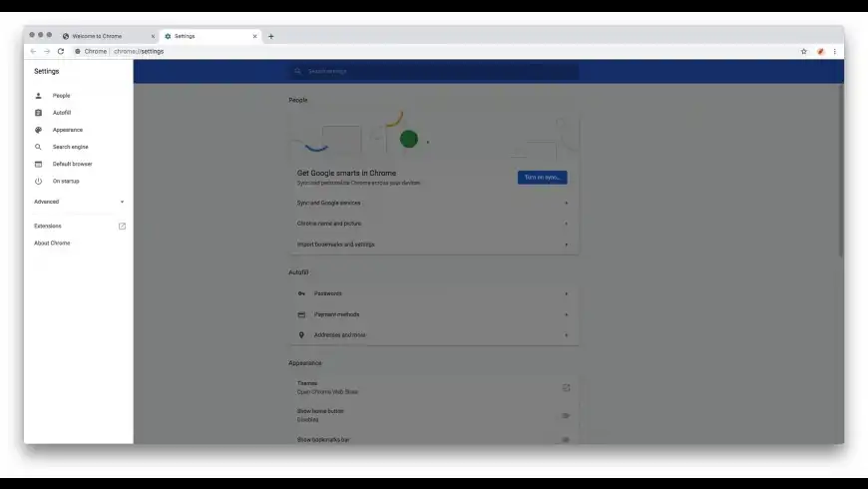This screenshot has width=868, height=489.
Task: Expand the Advanced settings section
Action: tap(79, 202)
